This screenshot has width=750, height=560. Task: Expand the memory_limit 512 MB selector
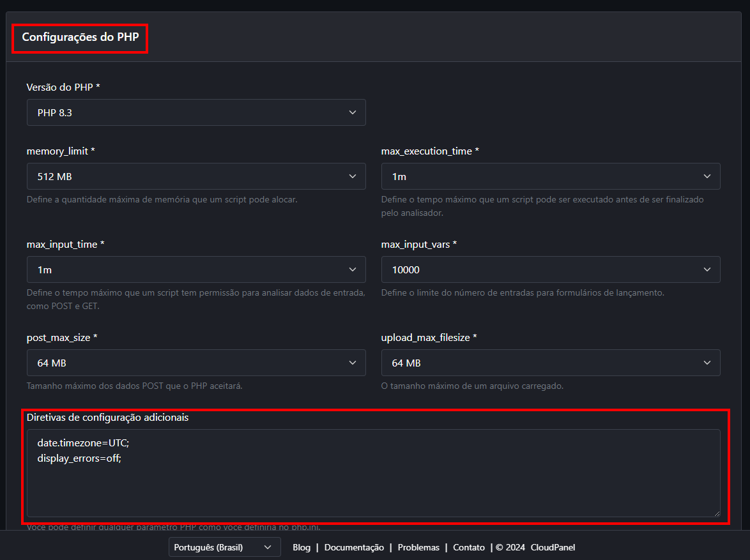click(x=196, y=176)
